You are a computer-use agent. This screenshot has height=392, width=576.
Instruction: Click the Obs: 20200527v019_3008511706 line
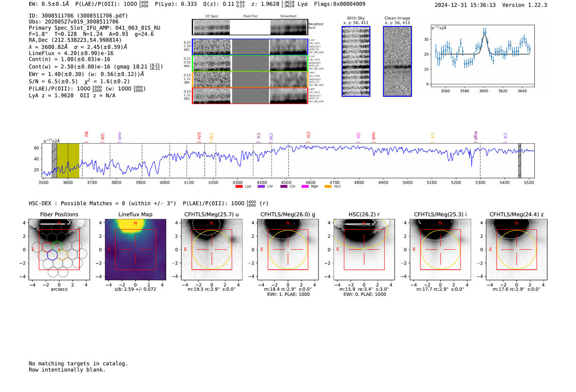tap(74, 22)
